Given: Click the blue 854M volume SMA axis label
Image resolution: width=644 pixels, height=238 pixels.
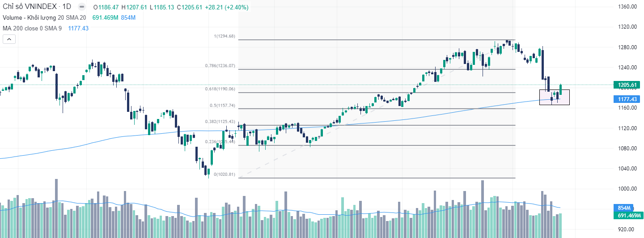Looking at the screenshot, I should point(624,208).
